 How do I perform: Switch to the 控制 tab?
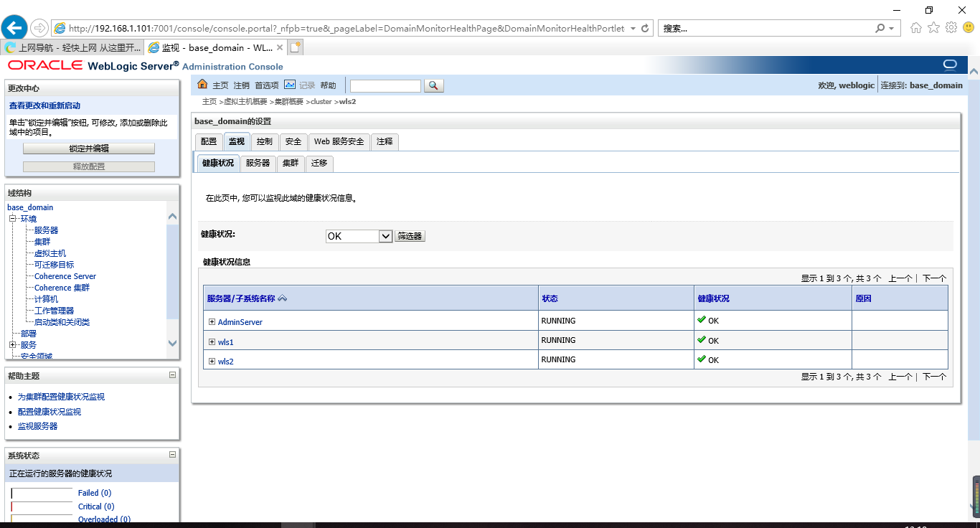pyautogui.click(x=265, y=141)
